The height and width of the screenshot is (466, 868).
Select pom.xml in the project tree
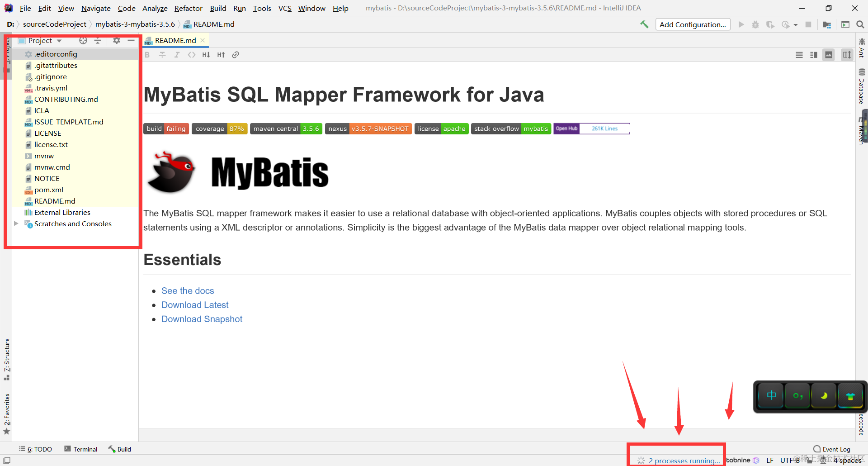pyautogui.click(x=49, y=190)
